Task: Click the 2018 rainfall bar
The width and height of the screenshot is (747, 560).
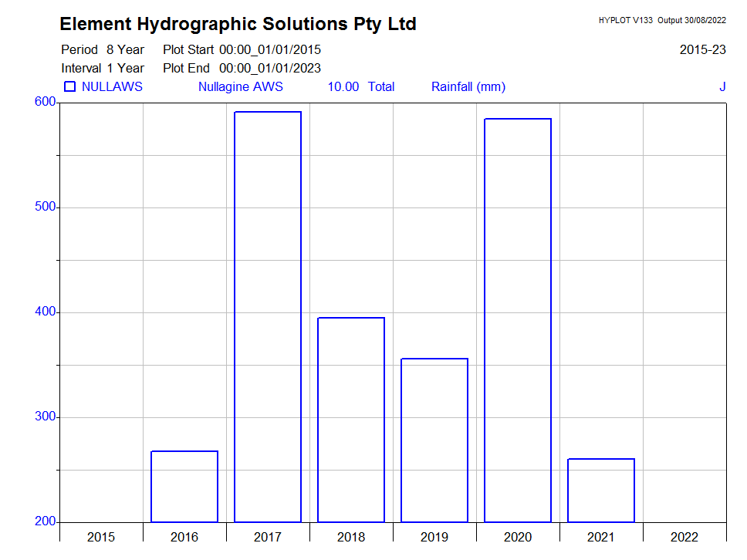Action: pos(351,420)
